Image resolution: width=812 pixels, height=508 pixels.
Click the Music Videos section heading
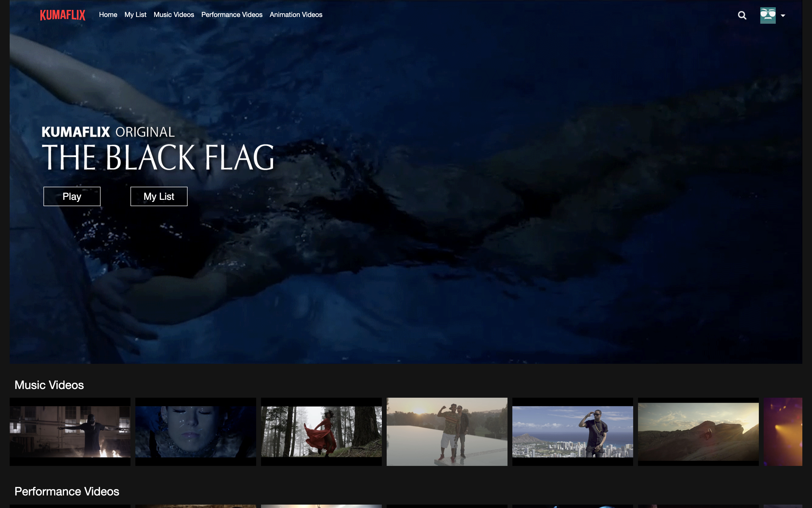pyautogui.click(x=49, y=385)
